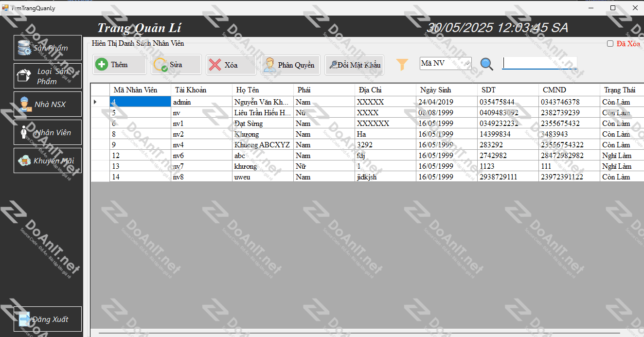Click the Trạng Thái column header
644x337 pixels.
pyautogui.click(x=622, y=90)
